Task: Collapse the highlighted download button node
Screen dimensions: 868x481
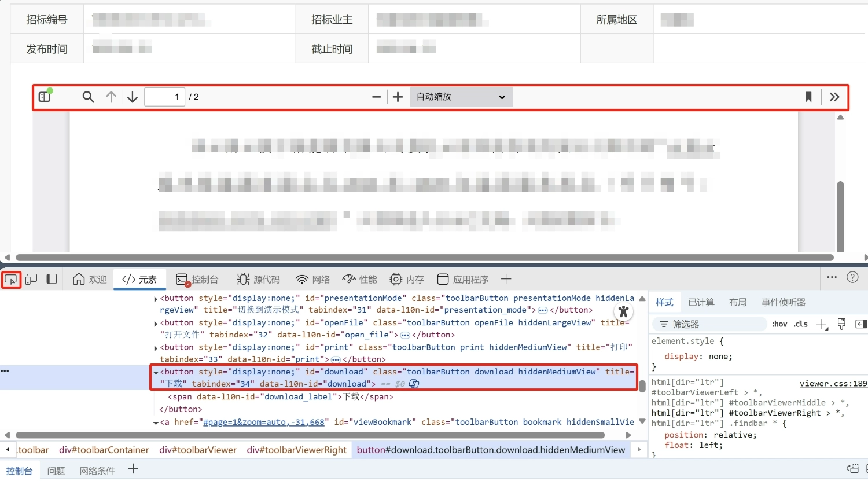Action: point(155,372)
